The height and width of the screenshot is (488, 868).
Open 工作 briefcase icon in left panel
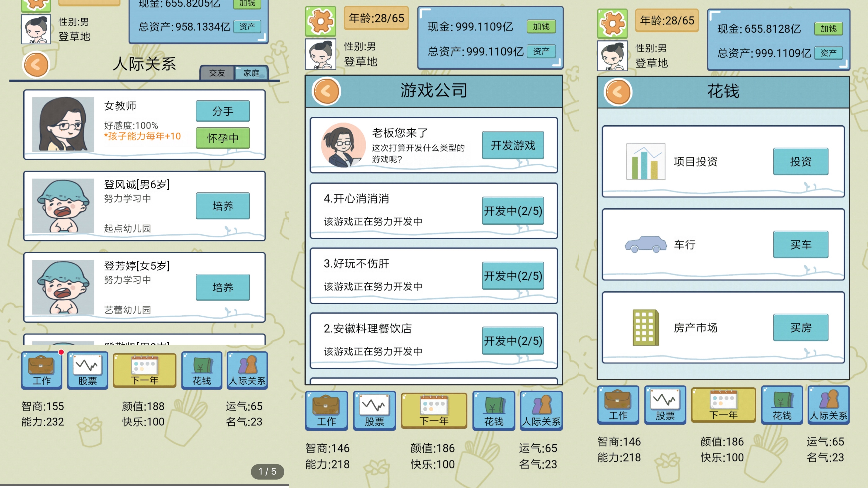pyautogui.click(x=42, y=370)
